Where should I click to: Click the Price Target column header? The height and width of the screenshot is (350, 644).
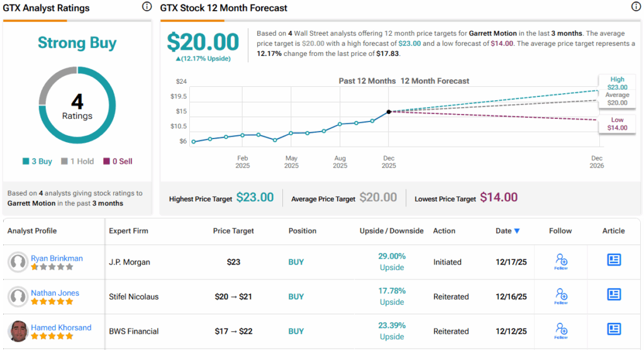click(x=233, y=231)
